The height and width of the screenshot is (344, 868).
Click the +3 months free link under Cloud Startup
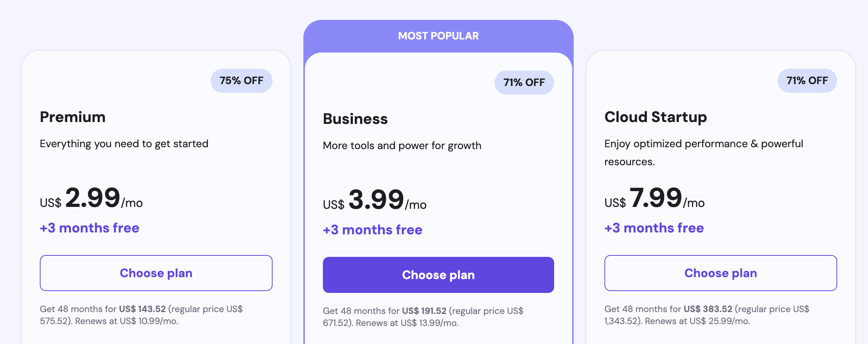654,228
